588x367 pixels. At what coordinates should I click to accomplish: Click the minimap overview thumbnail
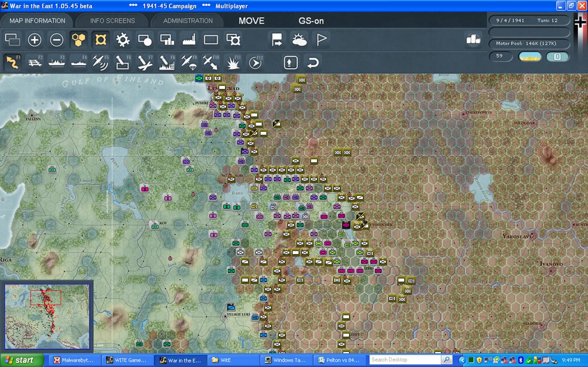point(47,316)
